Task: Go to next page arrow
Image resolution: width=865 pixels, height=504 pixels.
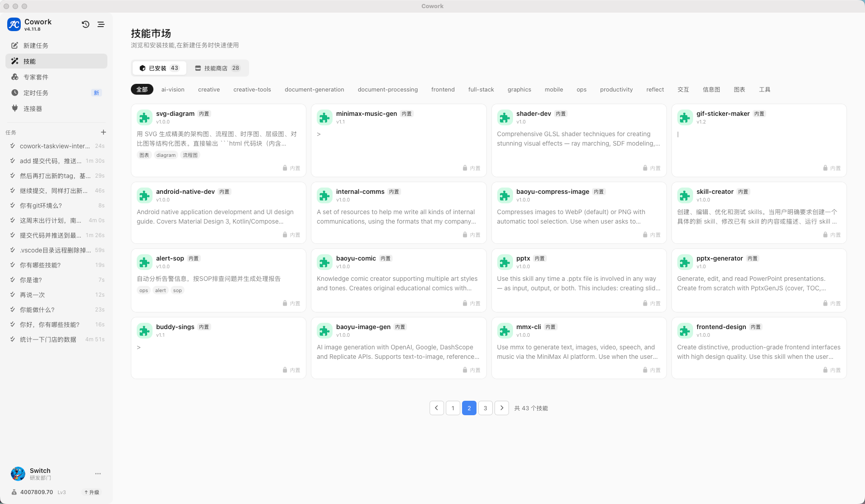Action: (502, 408)
